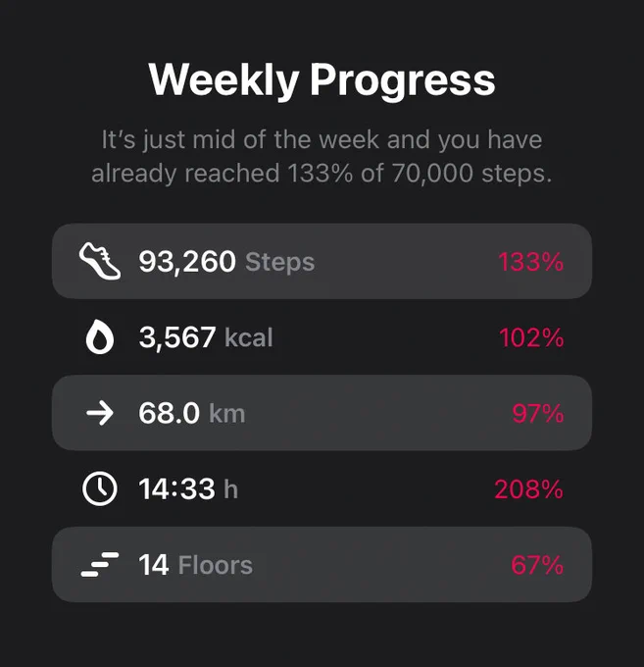Select the 14:33 h time row
Image resolution: width=644 pixels, height=667 pixels.
click(x=322, y=488)
